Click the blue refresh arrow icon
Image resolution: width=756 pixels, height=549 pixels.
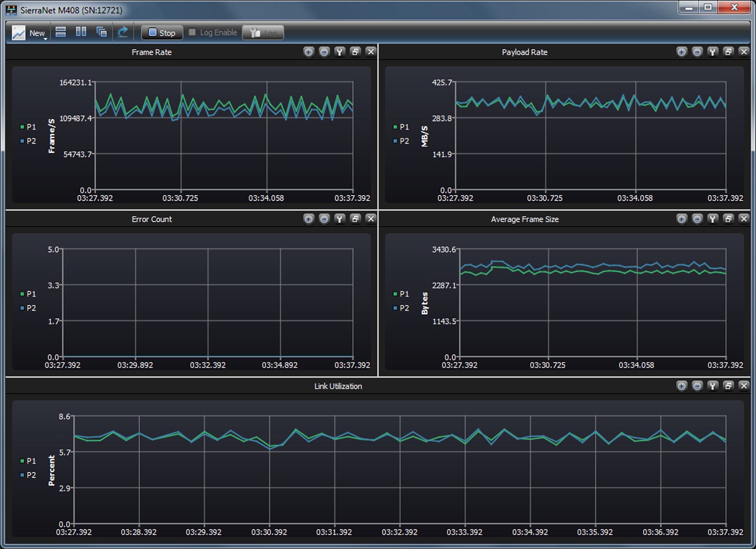(x=122, y=32)
